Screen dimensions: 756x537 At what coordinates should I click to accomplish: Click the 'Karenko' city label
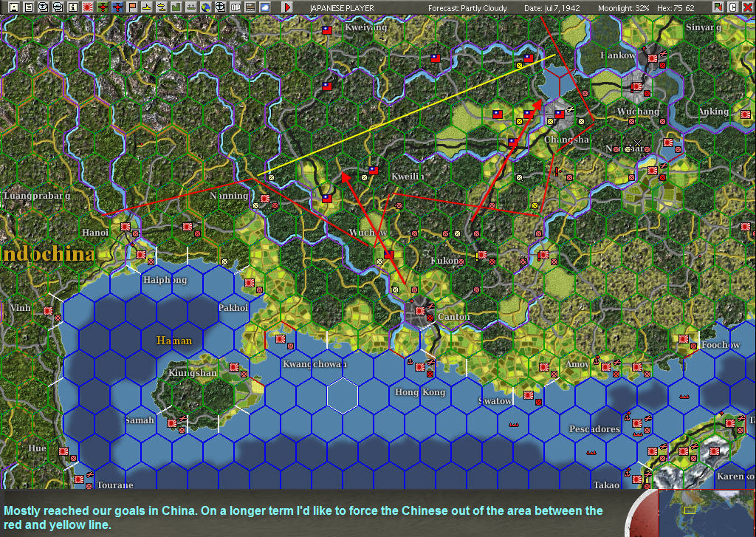point(735,476)
